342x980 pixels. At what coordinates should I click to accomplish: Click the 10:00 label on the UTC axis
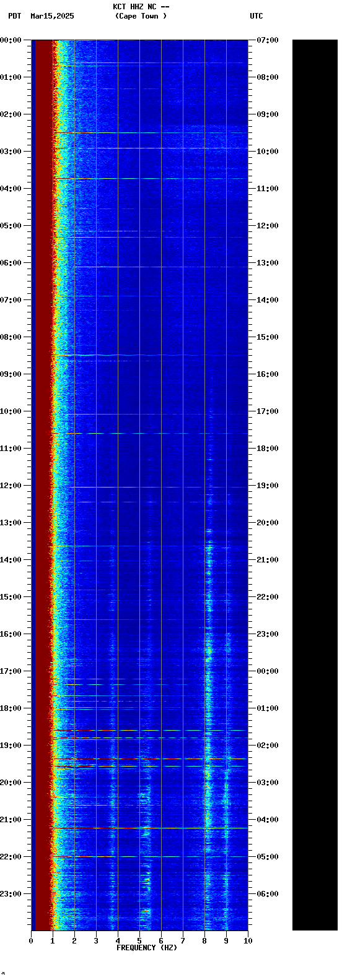pyautogui.click(x=268, y=152)
